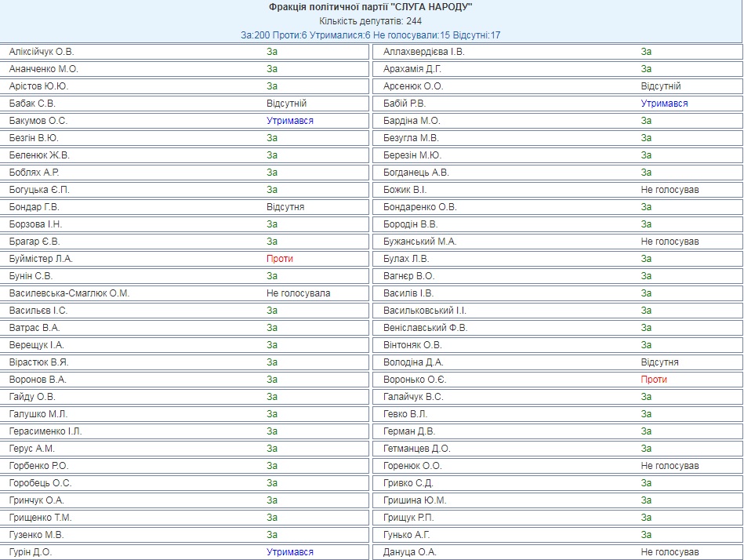The height and width of the screenshot is (560, 744).
Task: Click "Утримався" vote of Бабій Р.В.
Action: pyautogui.click(x=664, y=104)
